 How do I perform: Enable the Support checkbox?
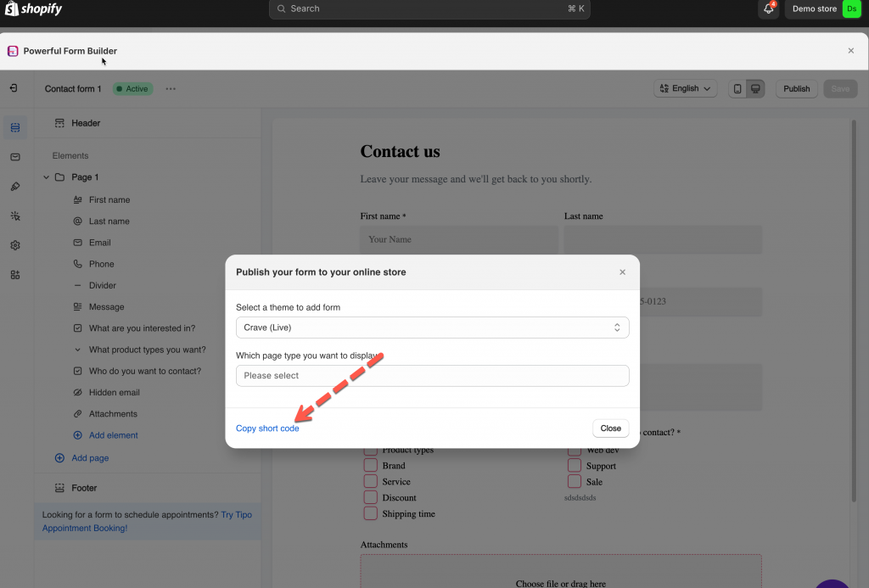(575, 466)
